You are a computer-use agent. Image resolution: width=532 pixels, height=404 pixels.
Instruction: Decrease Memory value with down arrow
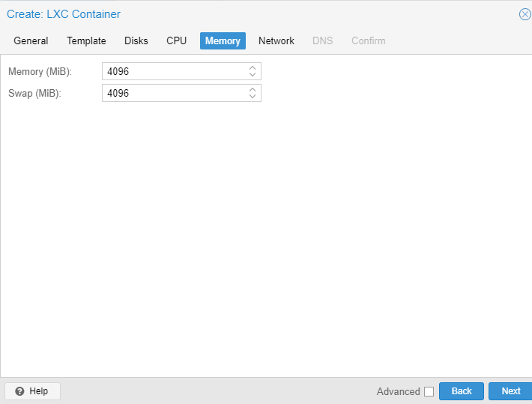(252, 75)
